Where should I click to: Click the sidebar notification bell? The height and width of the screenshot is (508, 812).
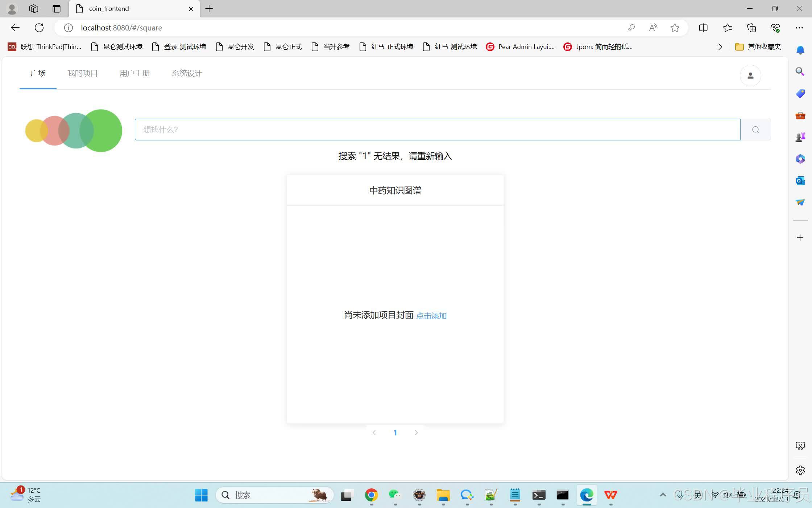point(800,50)
